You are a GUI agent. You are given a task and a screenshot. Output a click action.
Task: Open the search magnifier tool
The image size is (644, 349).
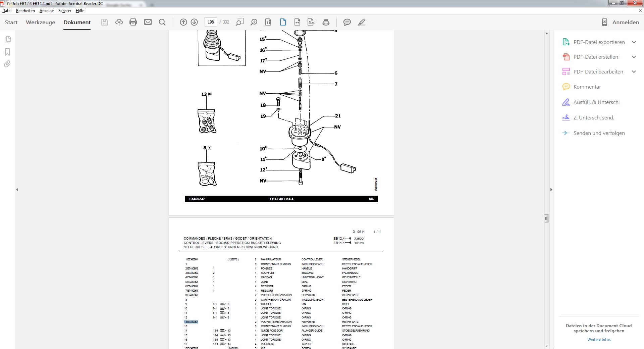pyautogui.click(x=162, y=22)
